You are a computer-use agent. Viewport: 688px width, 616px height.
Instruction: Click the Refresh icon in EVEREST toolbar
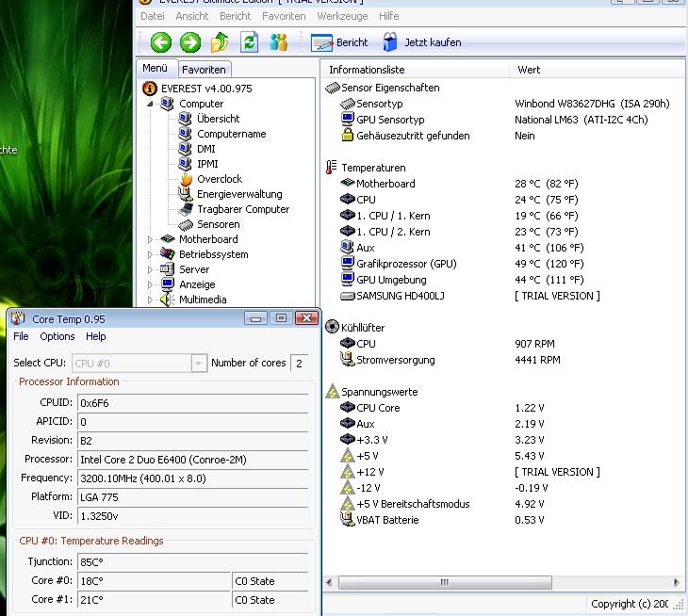[x=249, y=42]
